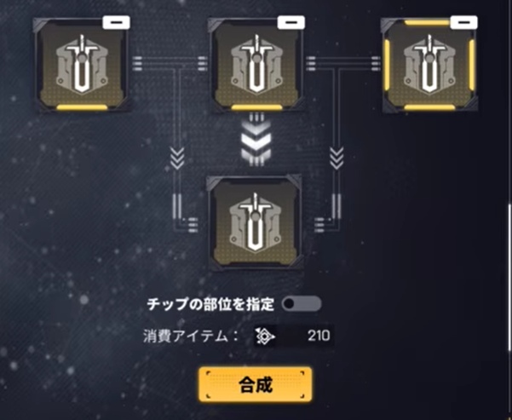Click the connector between left and middle chips
The height and width of the screenshot is (420, 512).
point(170,63)
